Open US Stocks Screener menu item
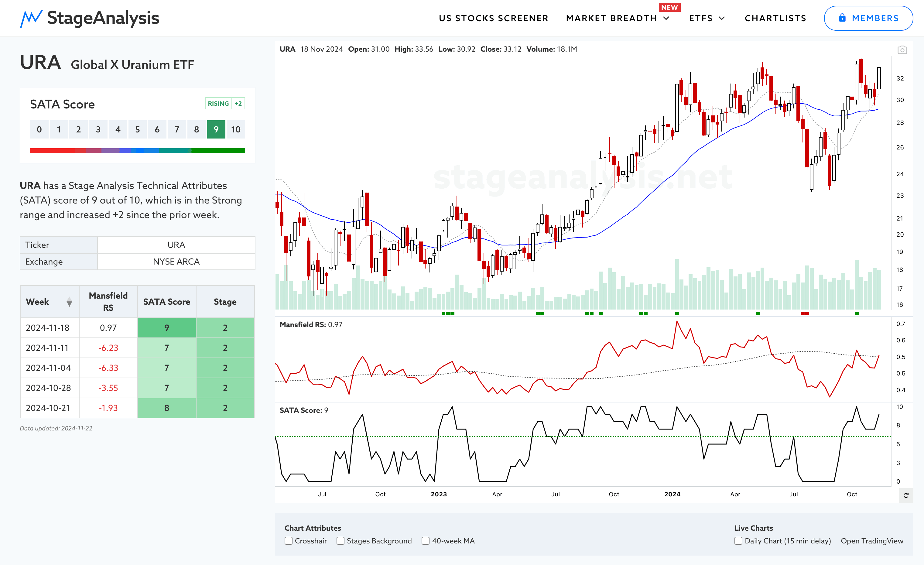This screenshot has height=565, width=924. point(494,18)
